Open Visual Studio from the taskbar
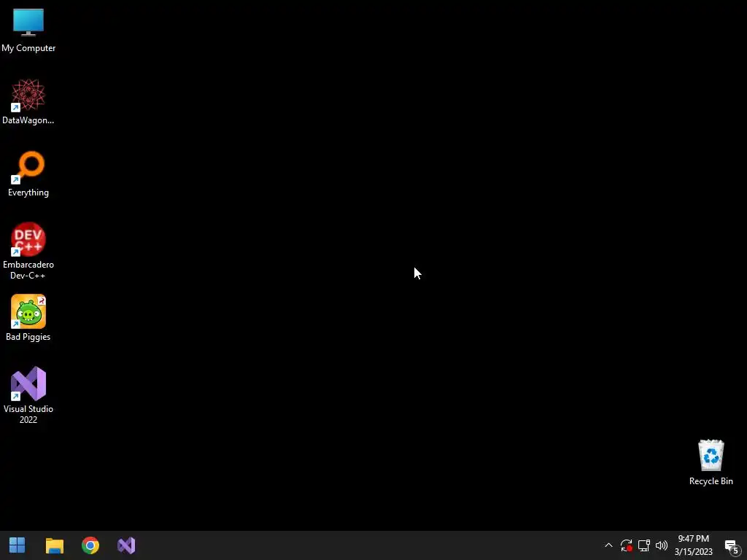Viewport: 747px width, 560px height. (126, 545)
